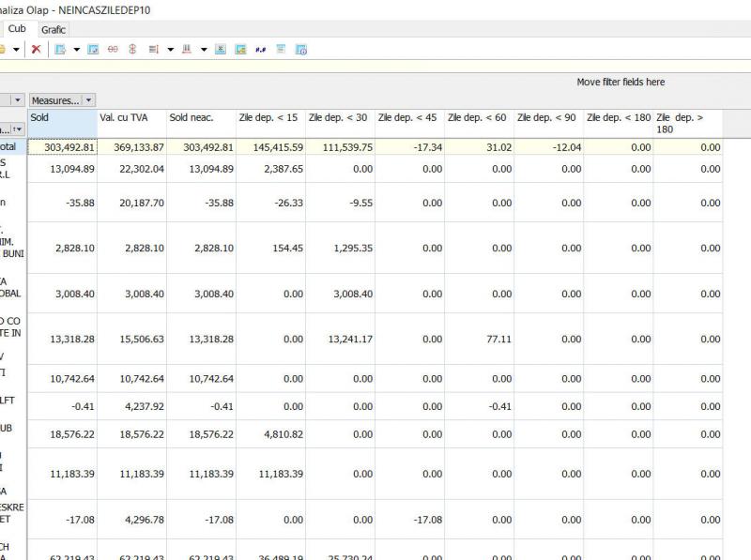Click the rightmost toolbar icon with clock

click(302, 49)
